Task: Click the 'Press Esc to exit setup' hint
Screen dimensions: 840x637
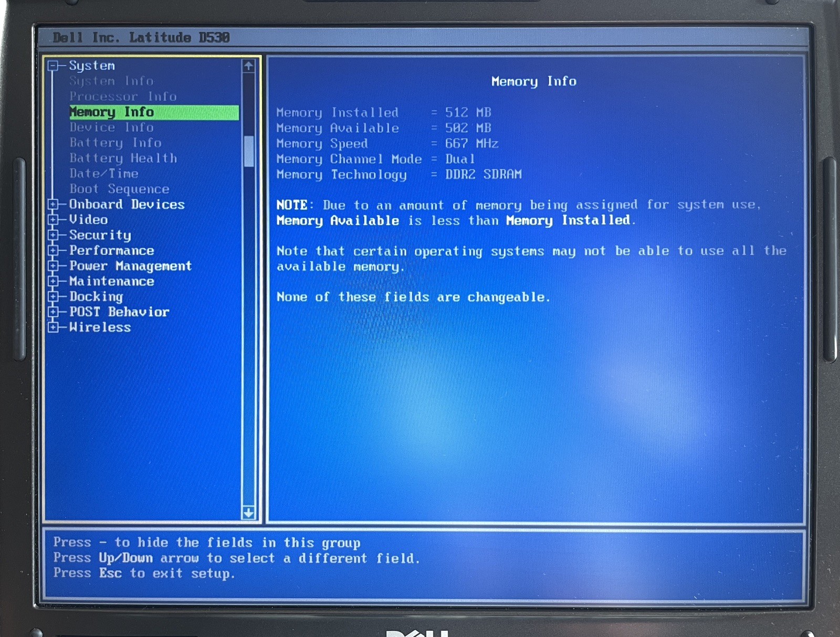Action: (x=144, y=574)
